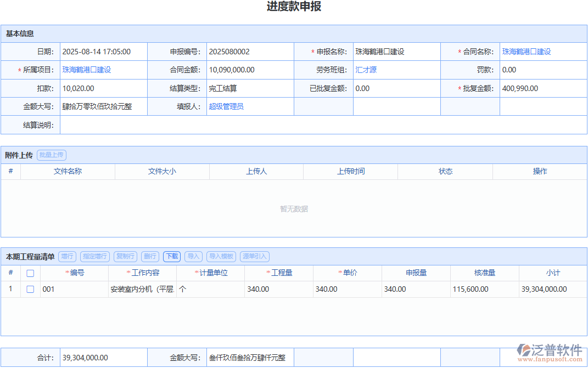Viewport: 588px width, 368px height.
Task: Click the 增行 button to add a row
Action: [67, 256]
